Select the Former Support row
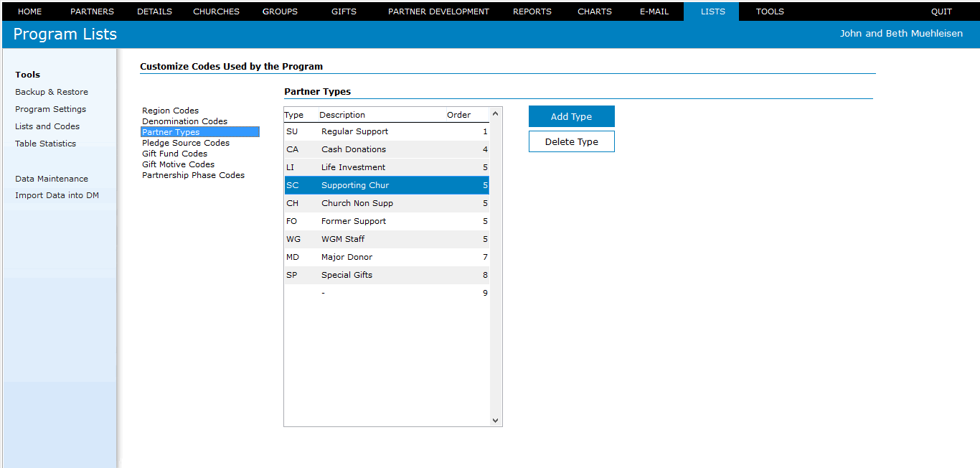 (x=387, y=221)
